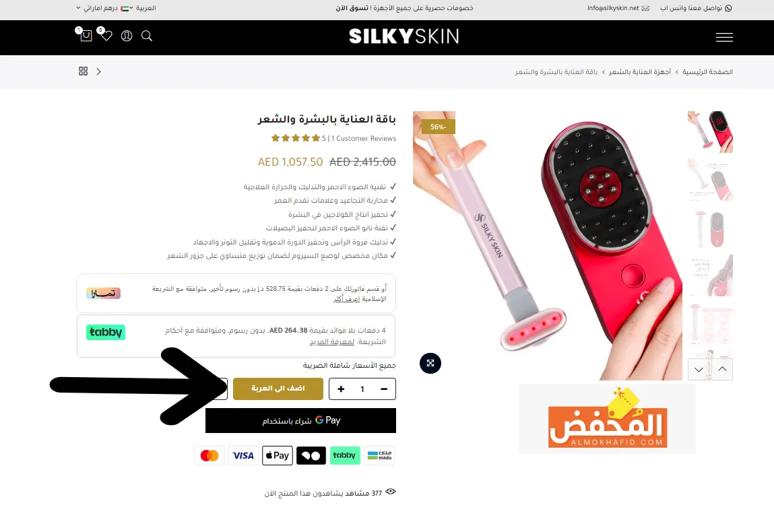Click the quantity input field
The width and height of the screenshot is (774, 532).
tap(362, 389)
